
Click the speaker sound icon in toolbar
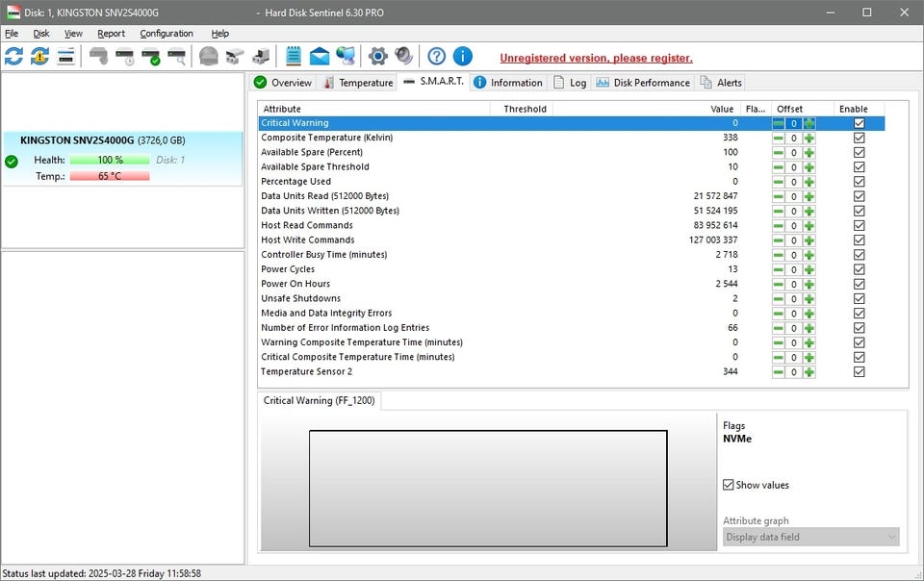(x=404, y=57)
